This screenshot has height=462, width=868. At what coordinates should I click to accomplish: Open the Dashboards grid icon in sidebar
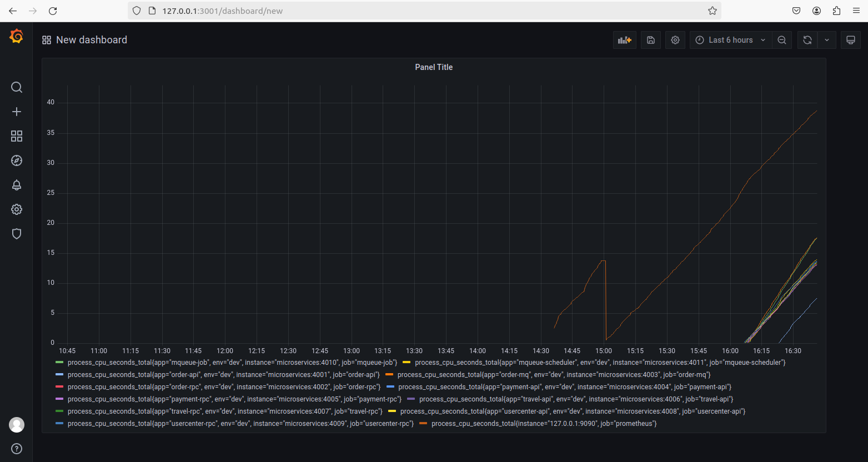coord(17,136)
